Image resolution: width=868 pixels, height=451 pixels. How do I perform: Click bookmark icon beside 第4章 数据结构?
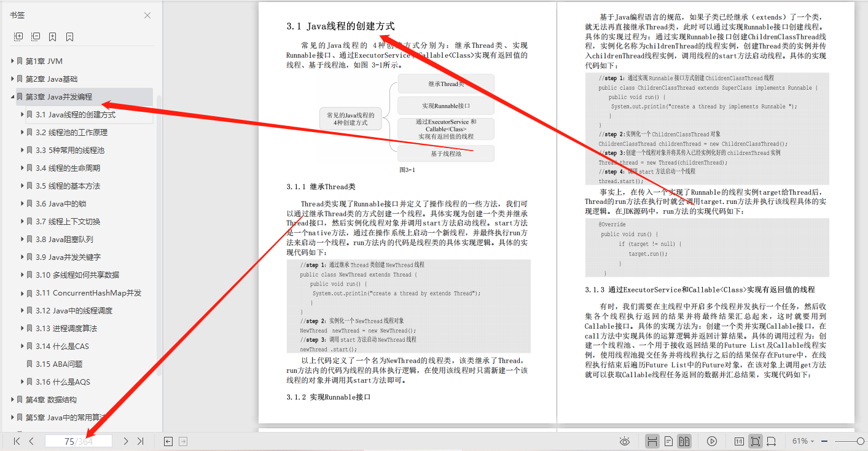pos(20,400)
